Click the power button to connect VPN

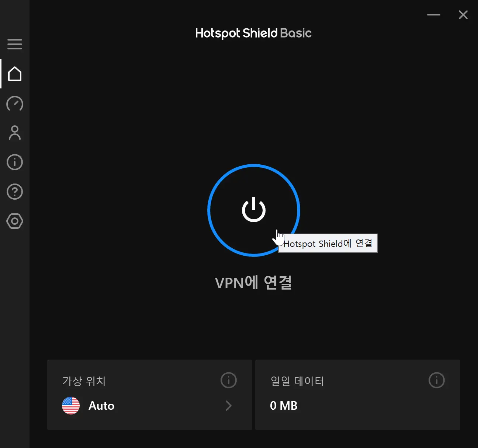254,210
